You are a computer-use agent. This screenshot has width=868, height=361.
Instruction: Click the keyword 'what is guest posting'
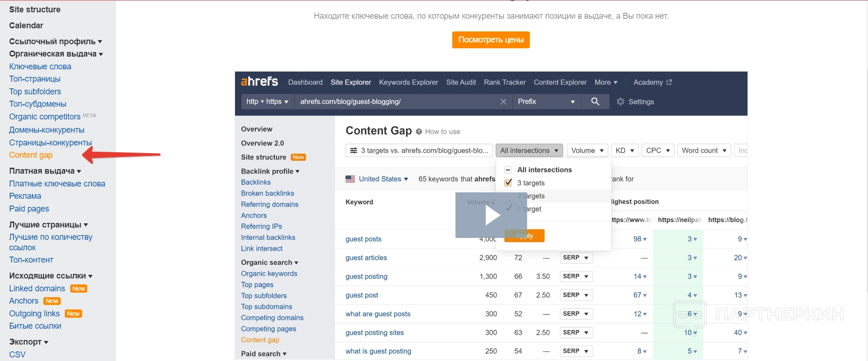[378, 351]
